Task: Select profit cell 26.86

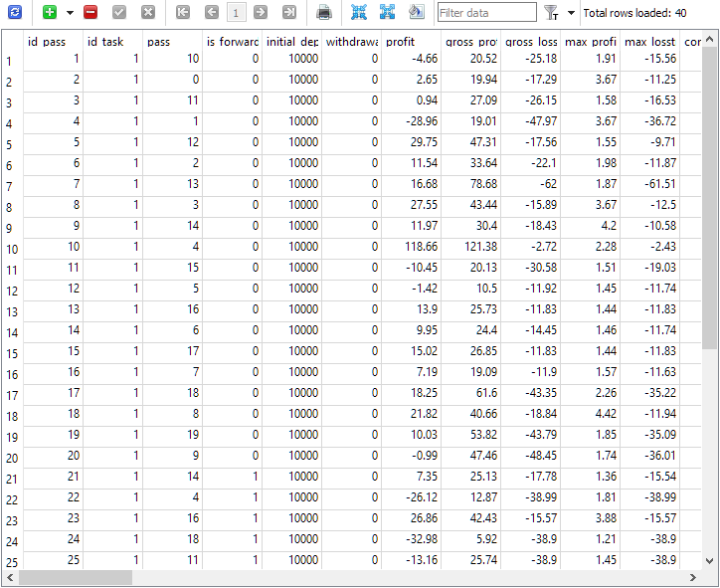Action: click(x=411, y=518)
